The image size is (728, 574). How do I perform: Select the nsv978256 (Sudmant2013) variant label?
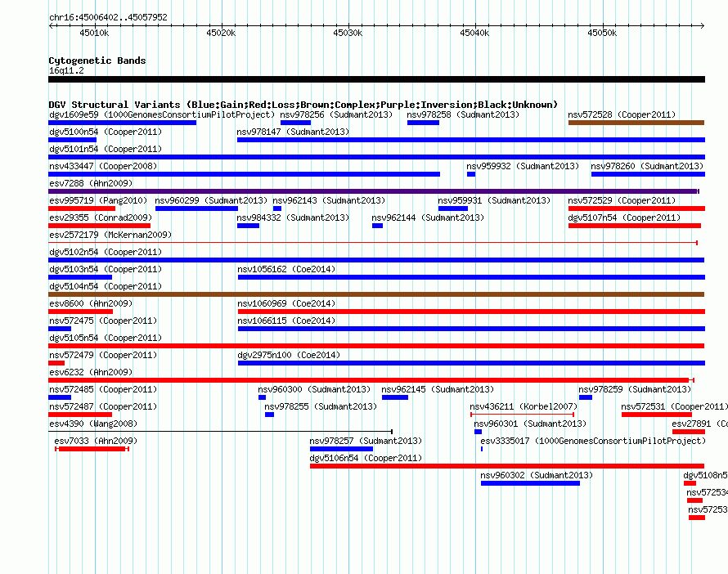(x=336, y=114)
